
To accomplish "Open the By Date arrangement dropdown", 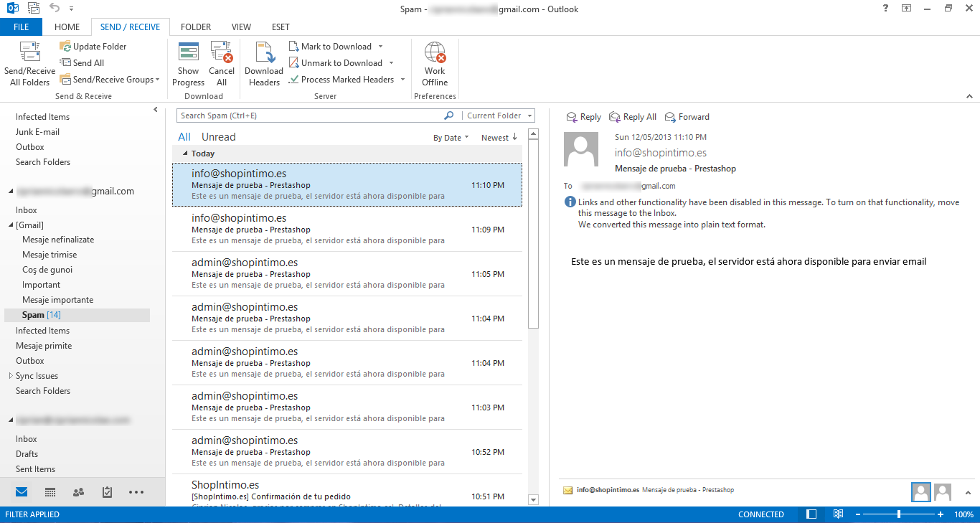I will pos(451,138).
